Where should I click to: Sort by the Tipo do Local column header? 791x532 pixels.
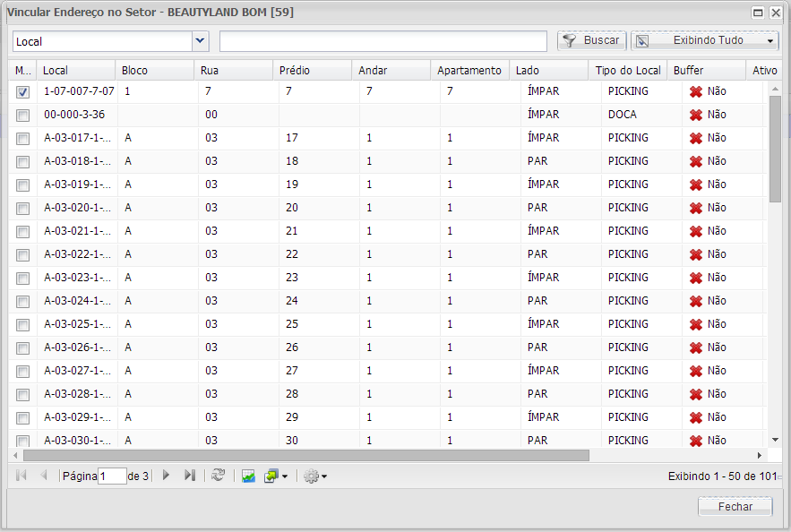click(628, 70)
